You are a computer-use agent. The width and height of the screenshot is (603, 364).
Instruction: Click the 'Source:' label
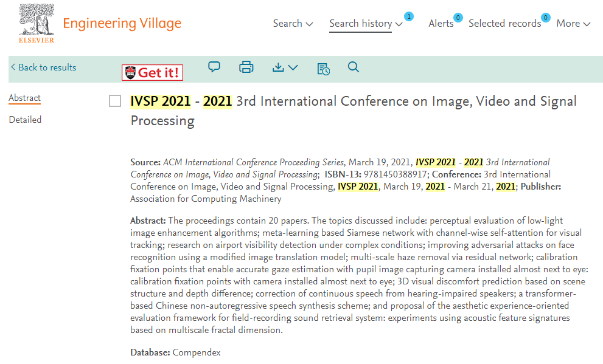pos(145,162)
